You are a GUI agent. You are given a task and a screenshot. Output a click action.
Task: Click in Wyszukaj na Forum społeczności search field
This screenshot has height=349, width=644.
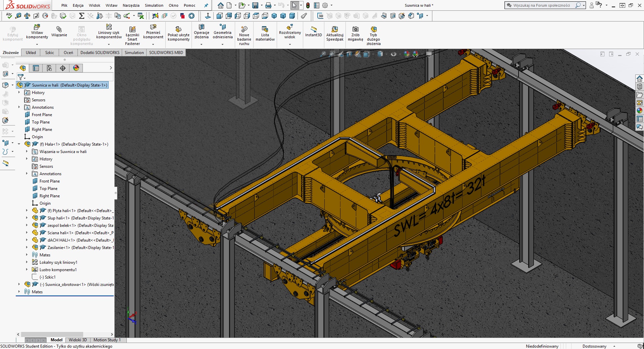click(x=541, y=5)
